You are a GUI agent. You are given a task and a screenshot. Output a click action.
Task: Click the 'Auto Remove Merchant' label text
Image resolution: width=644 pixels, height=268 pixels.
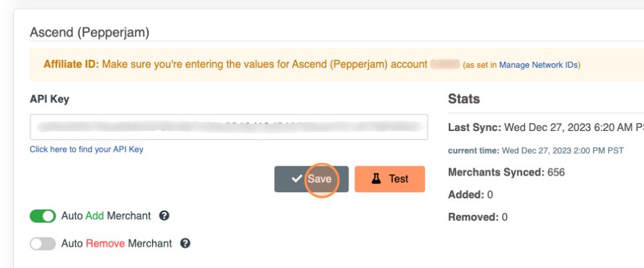tap(116, 243)
